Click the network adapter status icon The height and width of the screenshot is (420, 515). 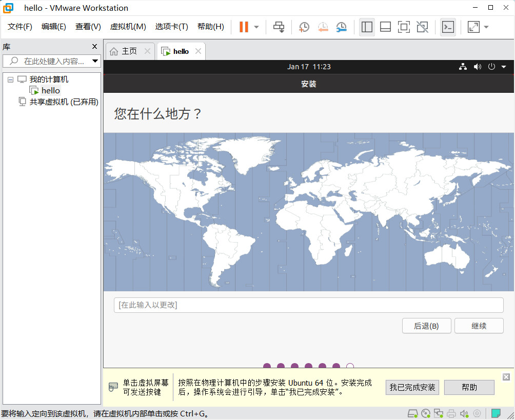pyautogui.click(x=438, y=413)
